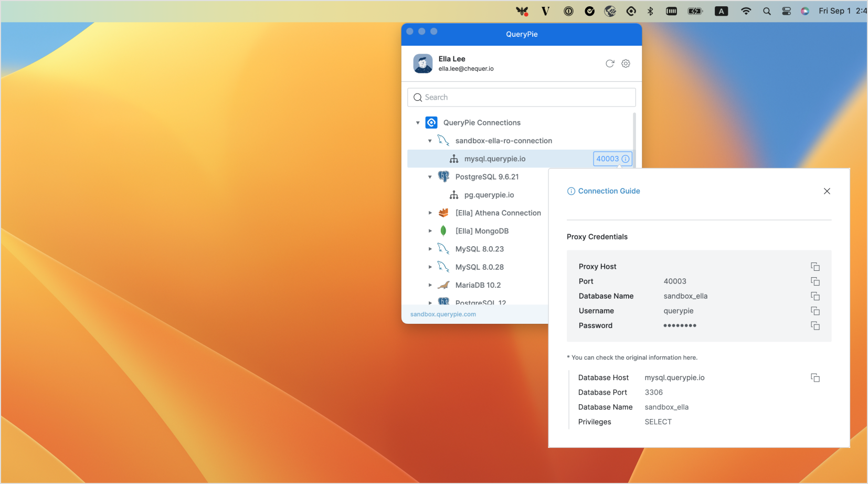Click MongoDB leaf icon
The width and height of the screenshot is (868, 484).
coord(443,230)
